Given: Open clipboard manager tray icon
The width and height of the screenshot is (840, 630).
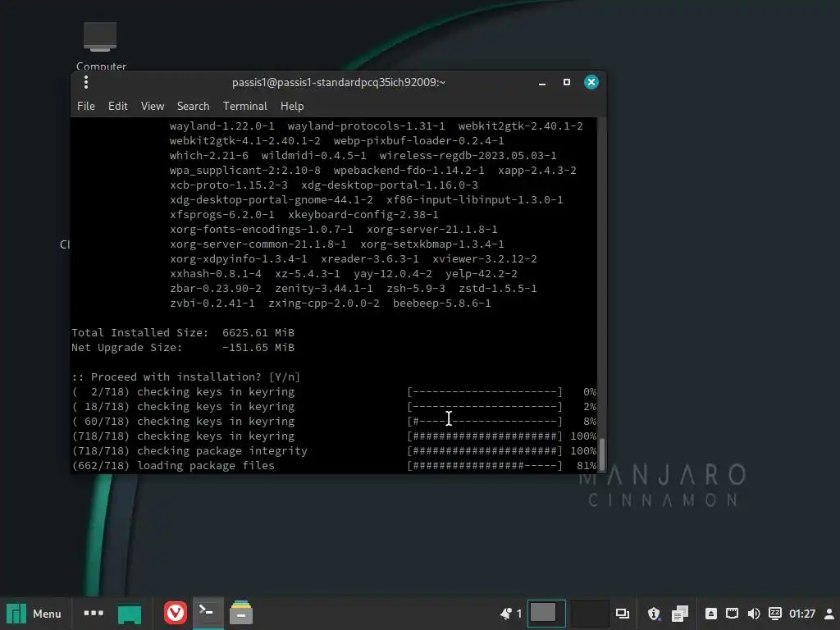Looking at the screenshot, I should pyautogui.click(x=680, y=614).
